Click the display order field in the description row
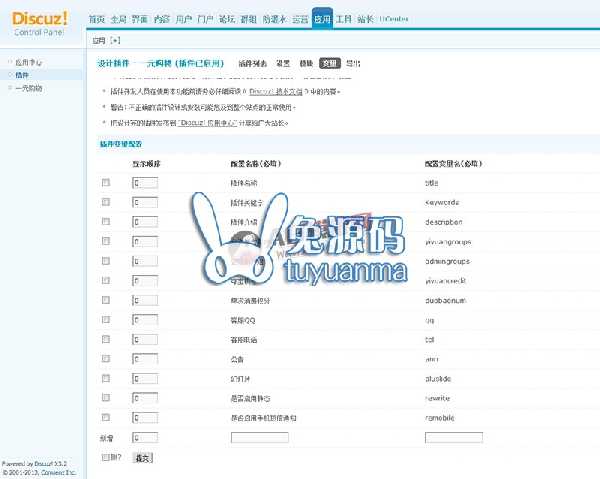The height and width of the screenshot is (479, 600). tap(145, 222)
